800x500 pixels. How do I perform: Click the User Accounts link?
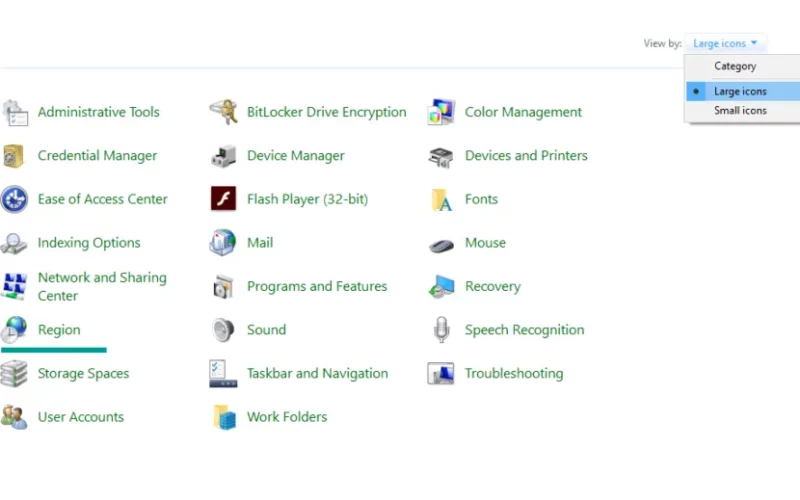click(81, 417)
